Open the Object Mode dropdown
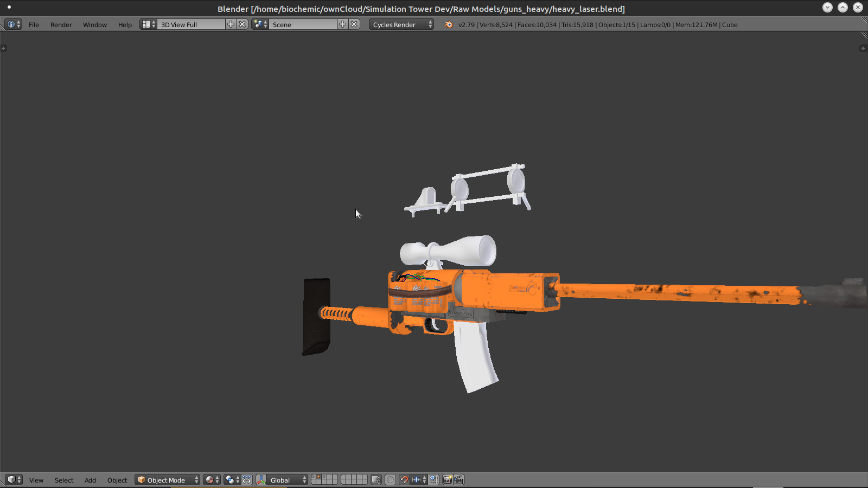 168,480
